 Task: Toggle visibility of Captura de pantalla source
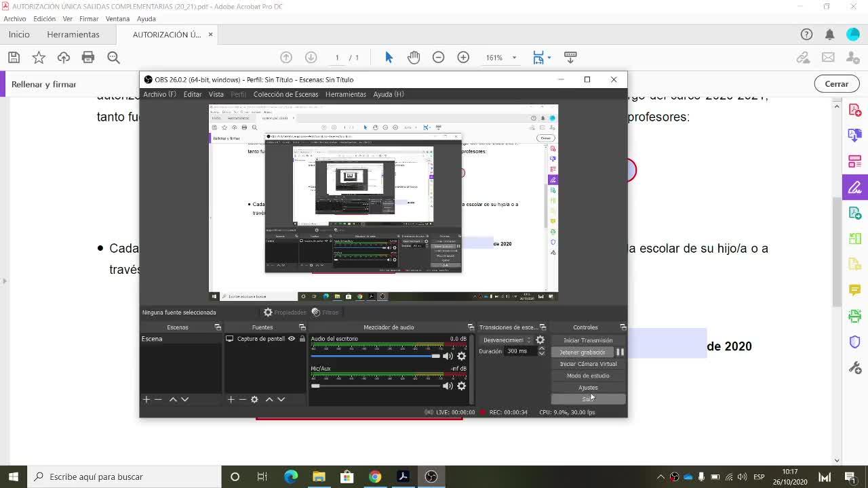(x=292, y=339)
